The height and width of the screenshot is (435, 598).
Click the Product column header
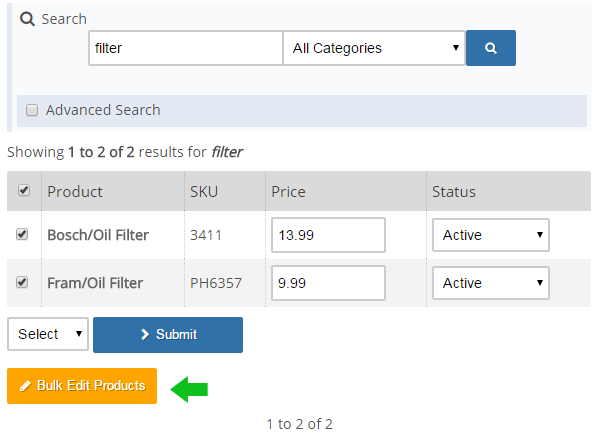75,191
